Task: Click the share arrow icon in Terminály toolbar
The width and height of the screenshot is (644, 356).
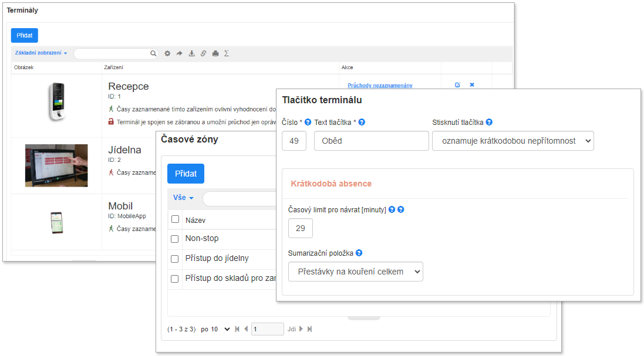Action: click(x=180, y=53)
